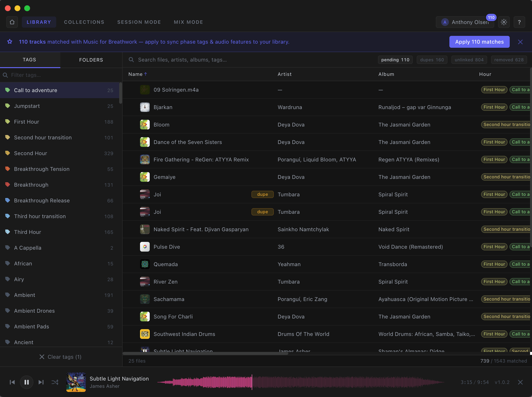The width and height of the screenshot is (532, 397).
Task: Pause the playing track
Action: [x=27, y=382]
